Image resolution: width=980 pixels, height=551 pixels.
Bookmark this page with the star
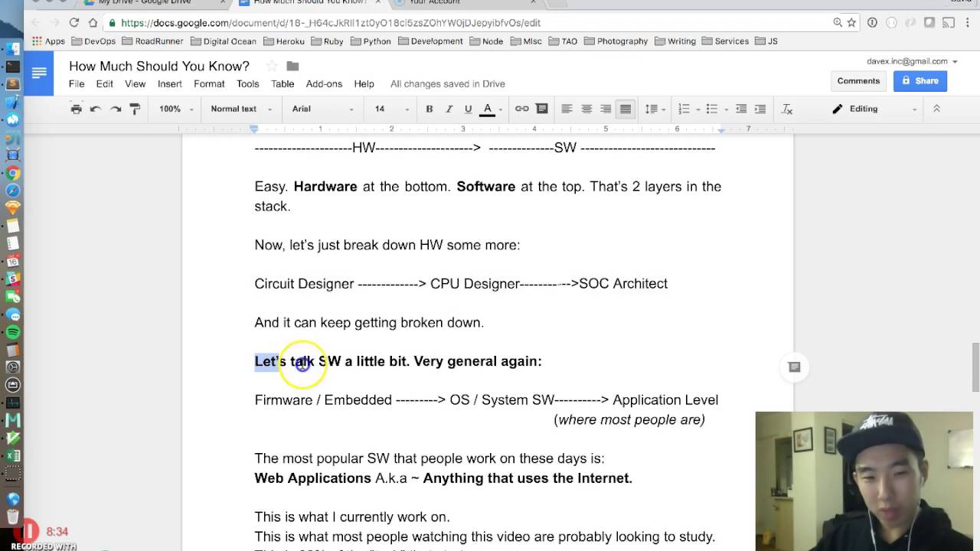tap(851, 23)
